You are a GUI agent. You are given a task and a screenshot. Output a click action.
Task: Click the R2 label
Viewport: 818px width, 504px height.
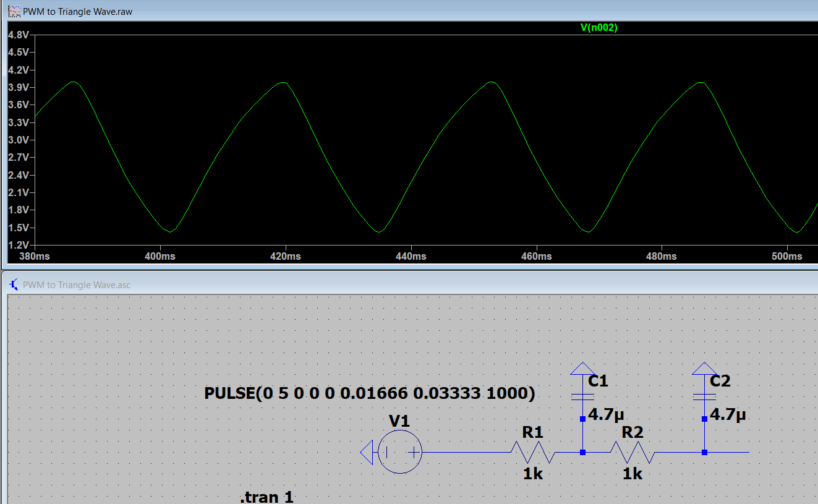(x=633, y=432)
